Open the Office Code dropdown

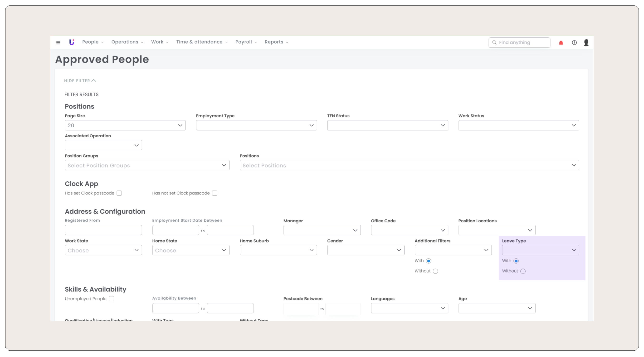click(410, 230)
